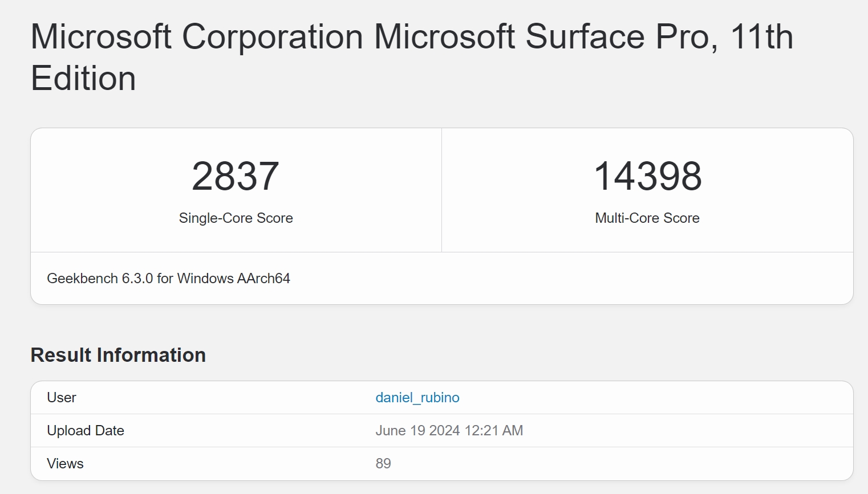Open the daniel_rubino user profile link
868x494 pixels.
(417, 398)
